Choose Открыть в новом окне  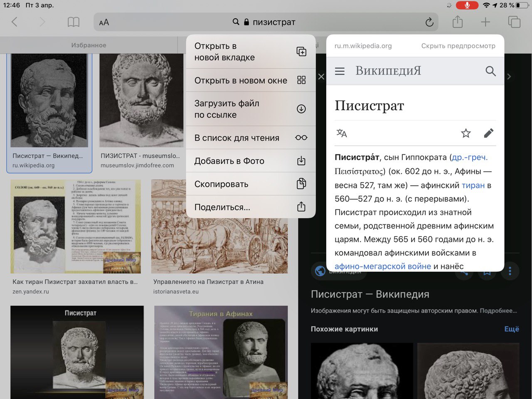[x=251, y=80]
